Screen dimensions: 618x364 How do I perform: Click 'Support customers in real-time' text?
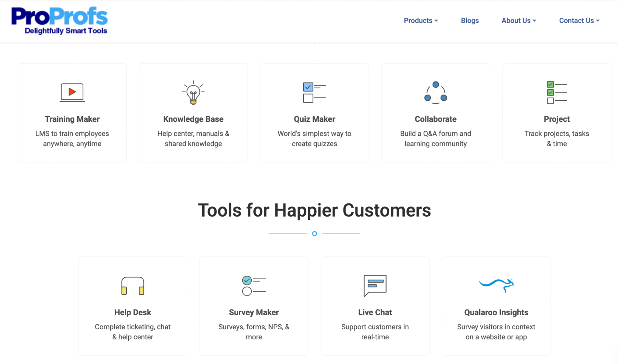(x=375, y=332)
